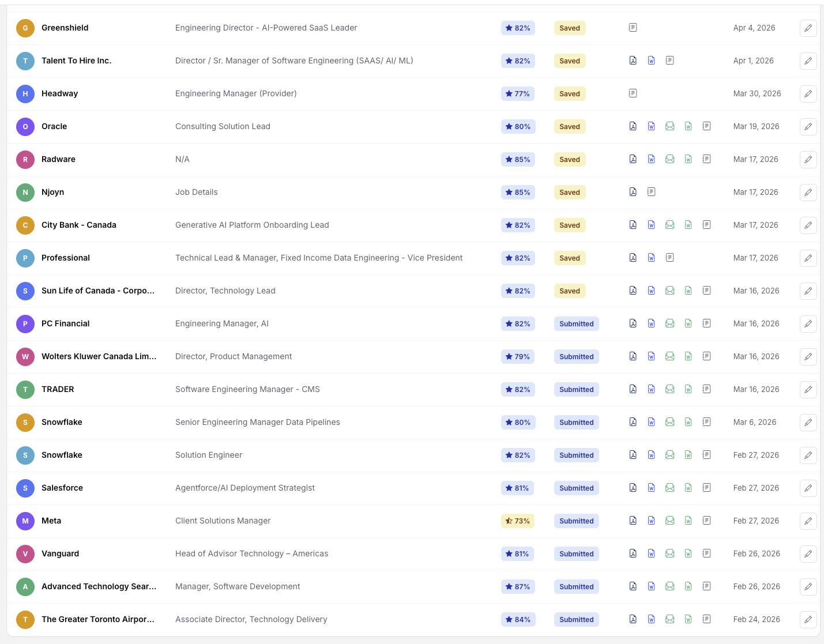Click the 73% match score for Meta
The width and height of the screenshot is (824, 644).
[x=518, y=521]
